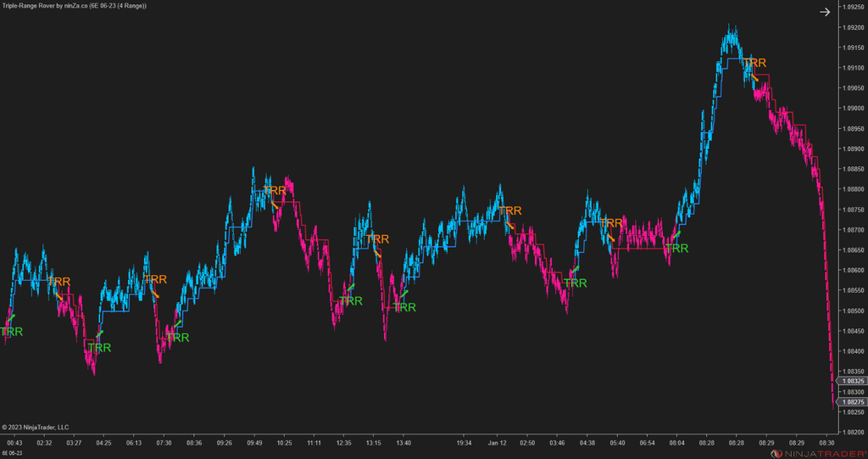
Task: Click the 1.09000 price axis label
Action: pyautogui.click(x=850, y=109)
